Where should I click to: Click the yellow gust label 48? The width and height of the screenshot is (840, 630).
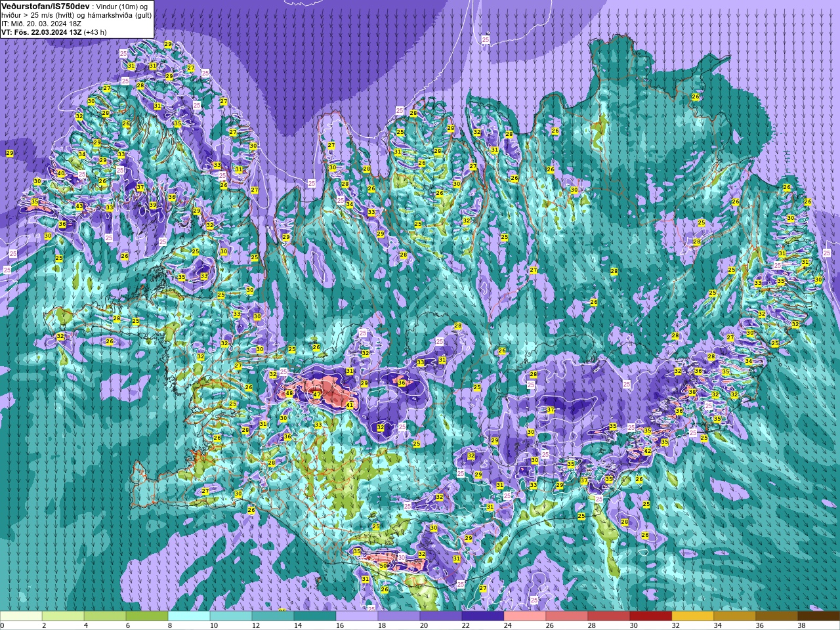289,394
